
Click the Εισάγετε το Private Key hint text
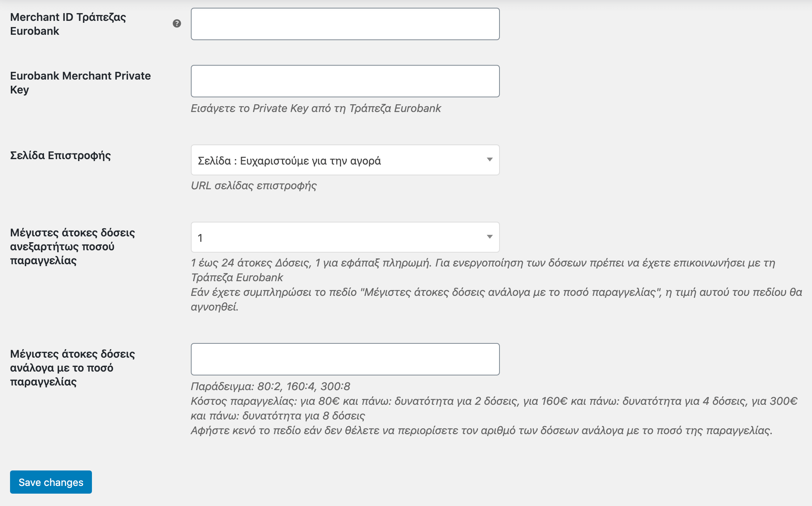316,108
